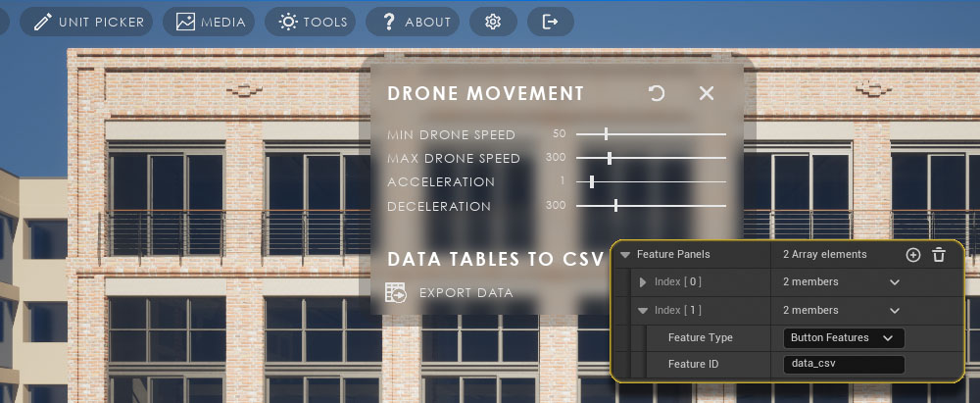Click the Export Data button label
The width and height of the screenshot is (980, 403).
tap(465, 292)
